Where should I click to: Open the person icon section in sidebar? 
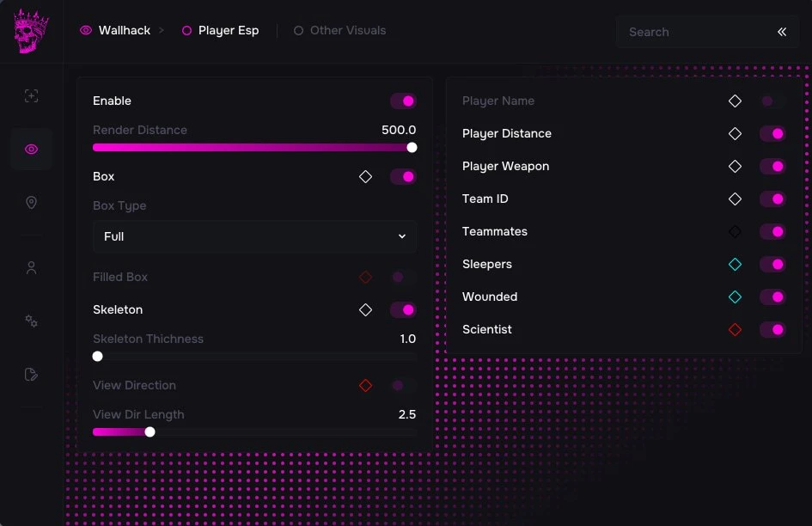[x=31, y=268]
